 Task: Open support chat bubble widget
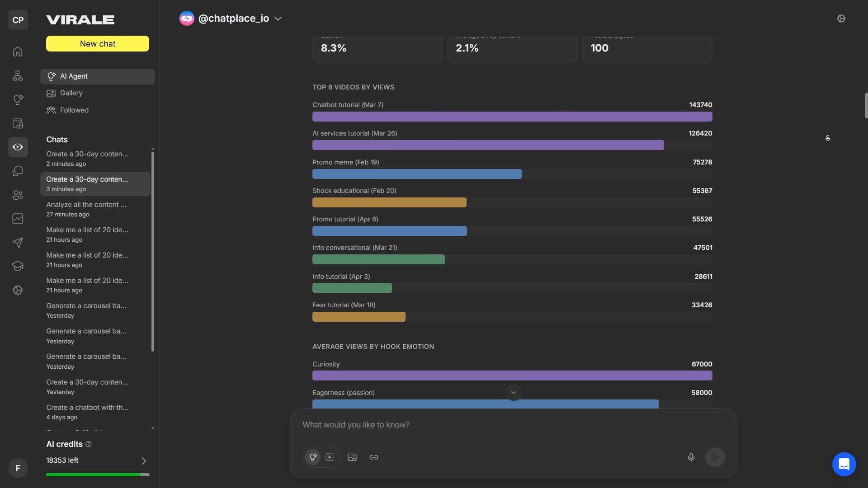(844, 464)
